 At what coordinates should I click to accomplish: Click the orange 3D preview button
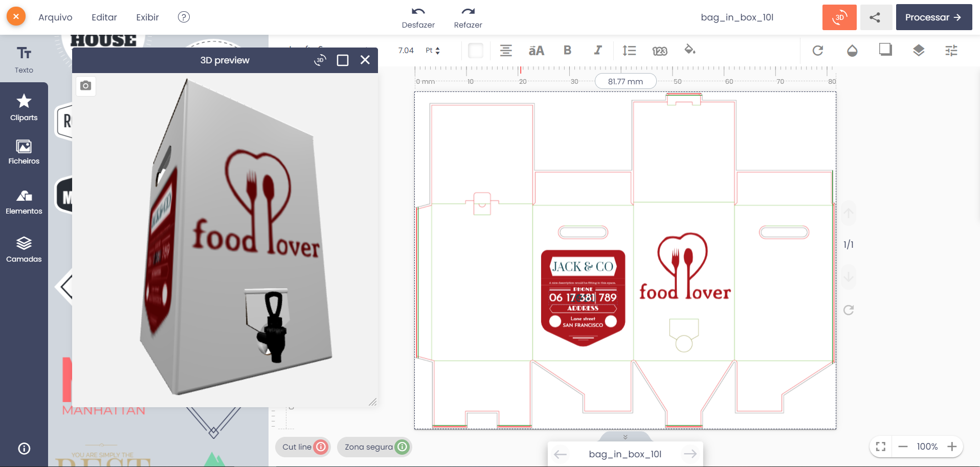pyautogui.click(x=839, y=17)
